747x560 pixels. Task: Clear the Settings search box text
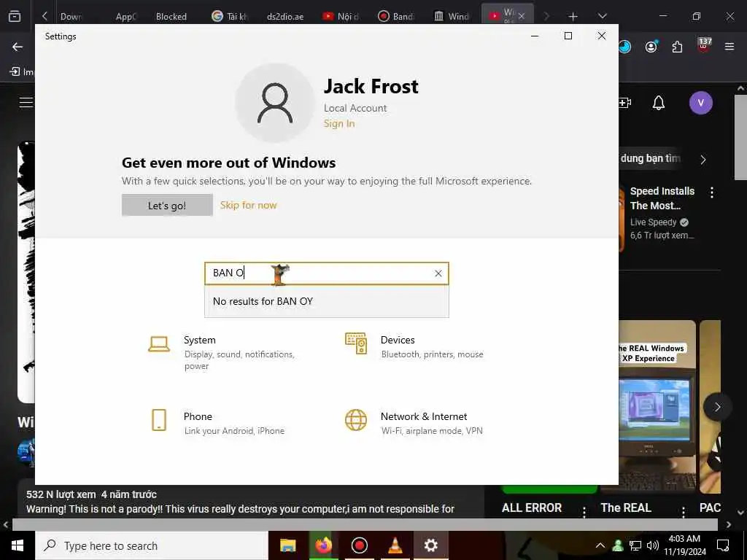point(438,273)
